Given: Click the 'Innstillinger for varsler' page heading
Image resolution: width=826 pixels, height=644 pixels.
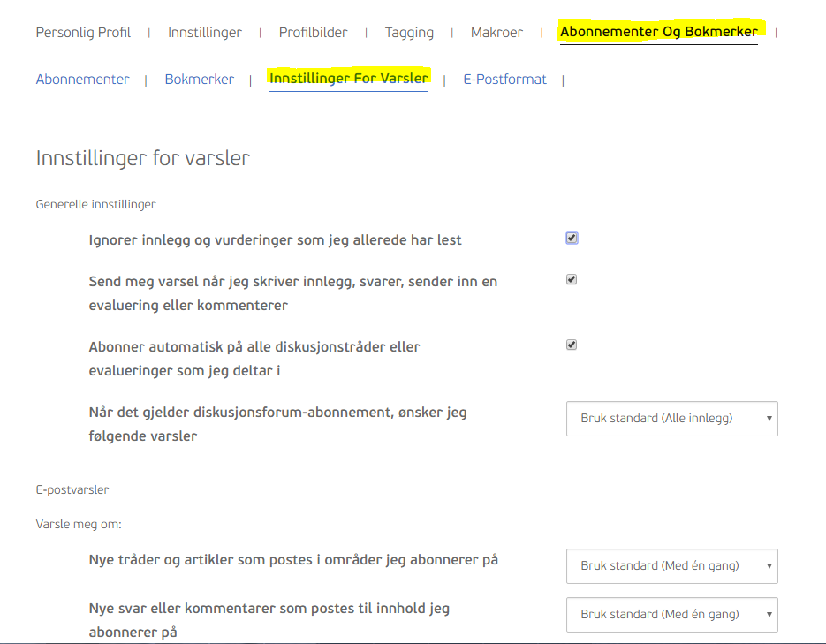Looking at the screenshot, I should tap(143, 158).
